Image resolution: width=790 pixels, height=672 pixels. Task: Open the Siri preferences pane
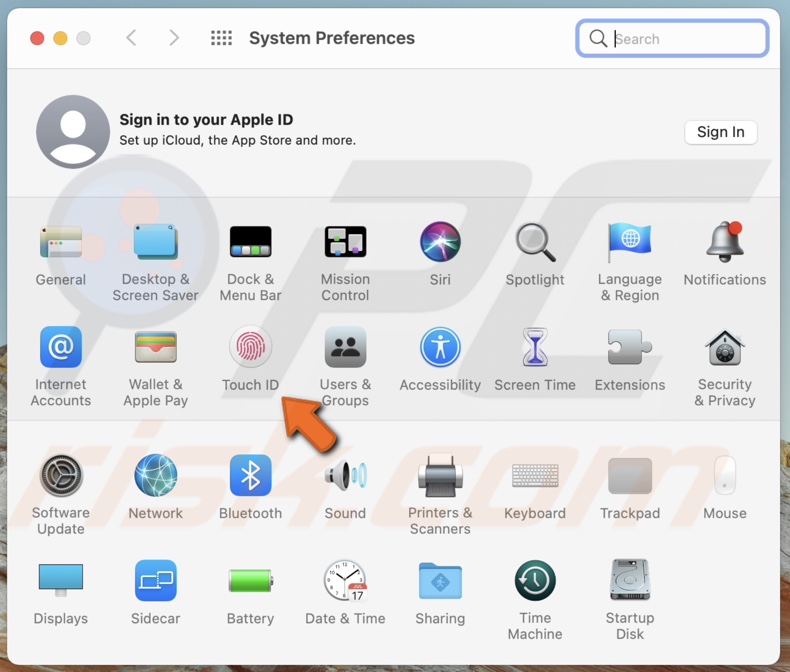(440, 242)
